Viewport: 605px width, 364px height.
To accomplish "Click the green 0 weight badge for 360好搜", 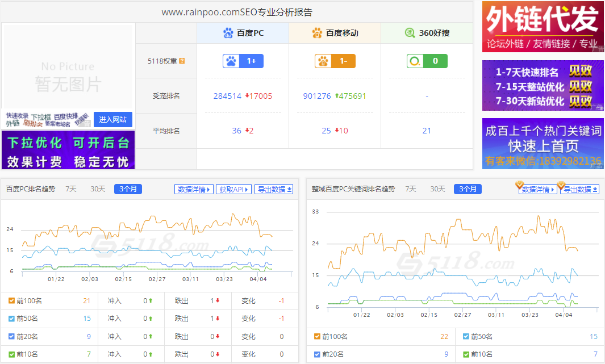I will point(427,60).
